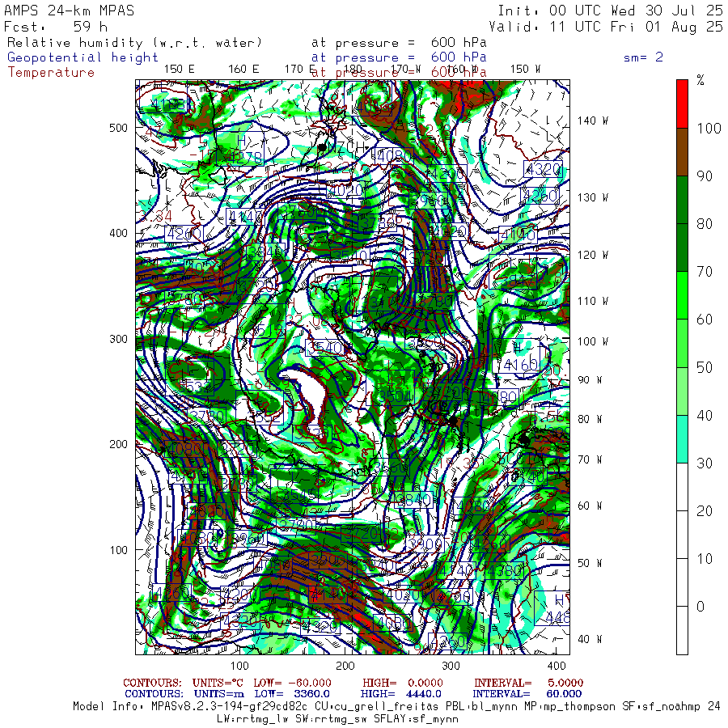Click the white 10–20 percent color segment

coord(682,535)
